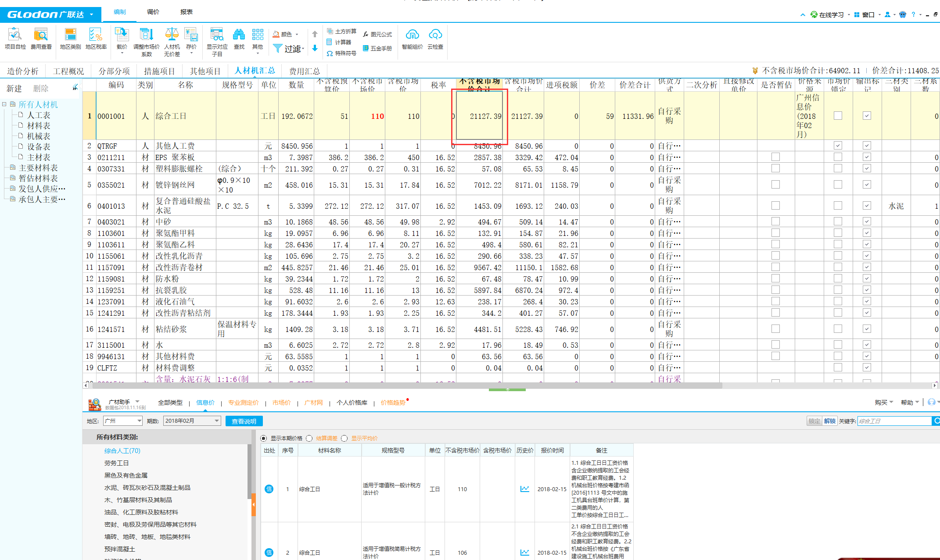Switch to the 措施项目 tab

coord(159,71)
